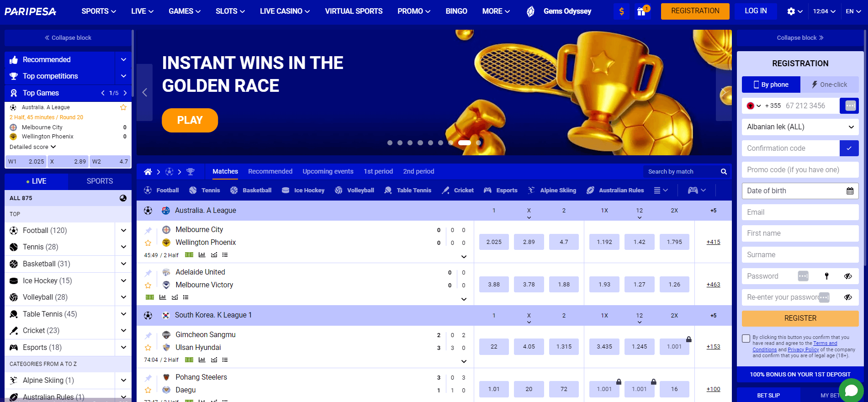This screenshot has height=402, width=868.
Task: Open the LIVE CASINO menu
Action: tap(285, 11)
